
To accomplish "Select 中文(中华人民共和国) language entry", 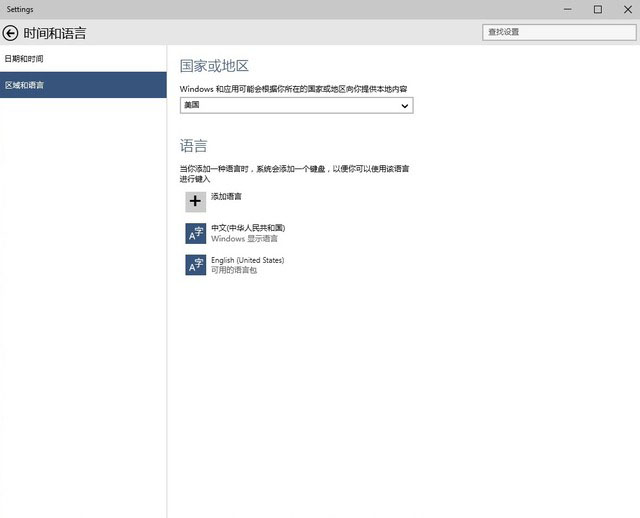I will (x=248, y=228).
